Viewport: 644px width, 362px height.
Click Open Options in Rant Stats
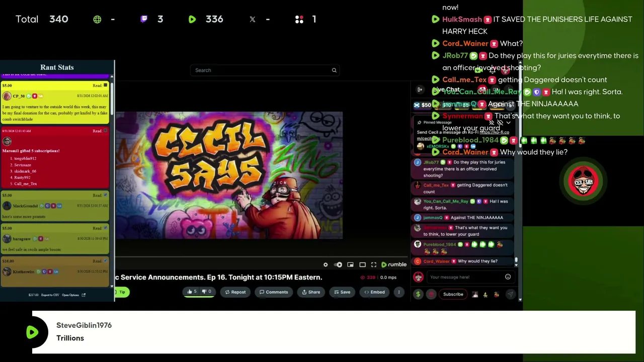coord(70,295)
